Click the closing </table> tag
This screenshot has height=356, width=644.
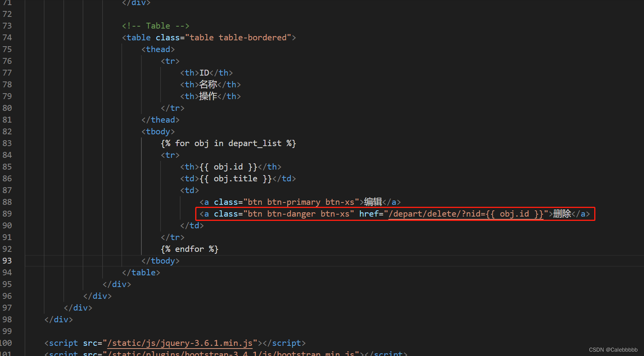(141, 273)
